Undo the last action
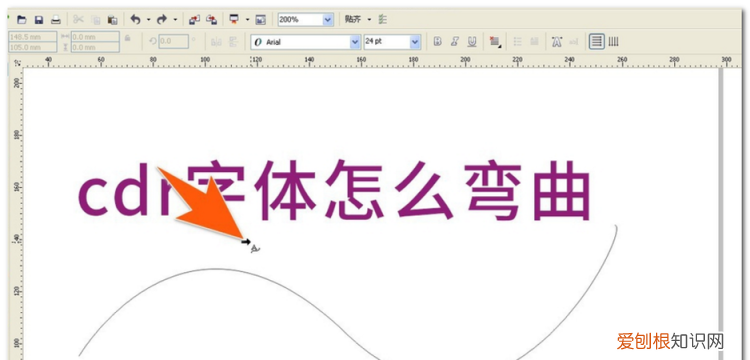 point(136,20)
